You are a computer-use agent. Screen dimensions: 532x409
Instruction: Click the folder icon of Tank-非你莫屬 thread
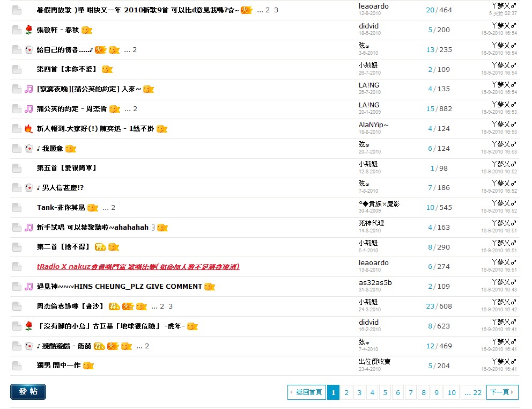17,208
